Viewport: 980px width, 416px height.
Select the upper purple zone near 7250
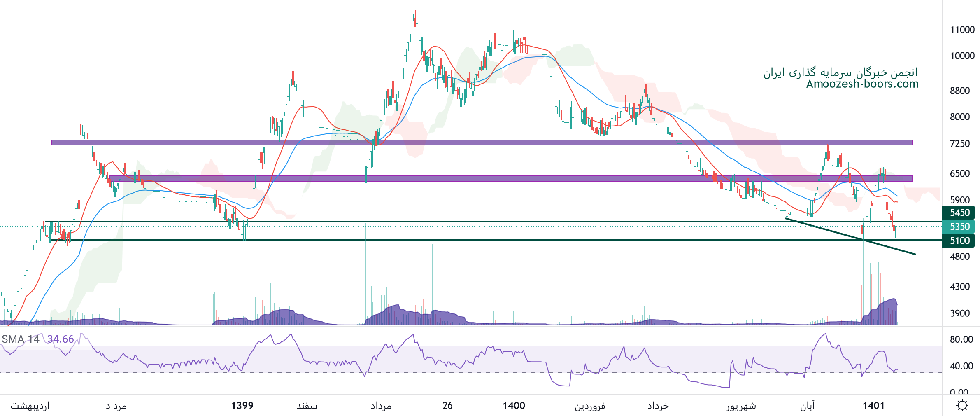pyautogui.click(x=482, y=143)
